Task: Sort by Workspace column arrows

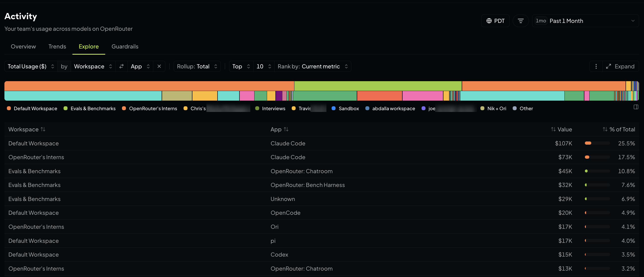Action: 43,129
